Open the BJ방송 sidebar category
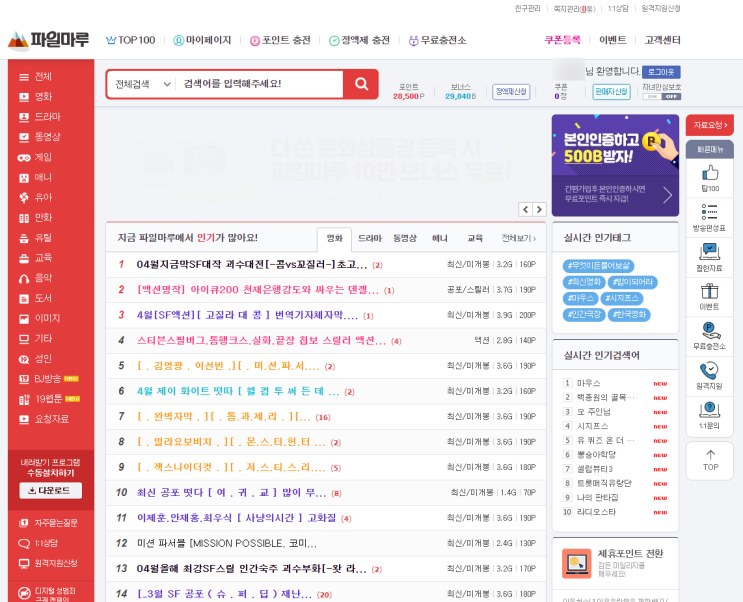Viewport: 743px width, 602px height. (48, 379)
